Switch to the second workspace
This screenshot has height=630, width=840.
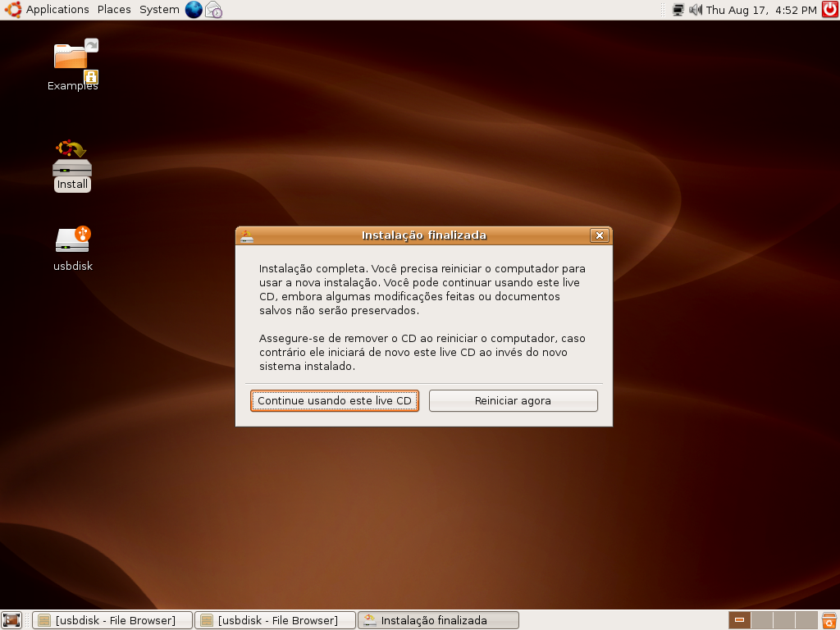pos(762,620)
